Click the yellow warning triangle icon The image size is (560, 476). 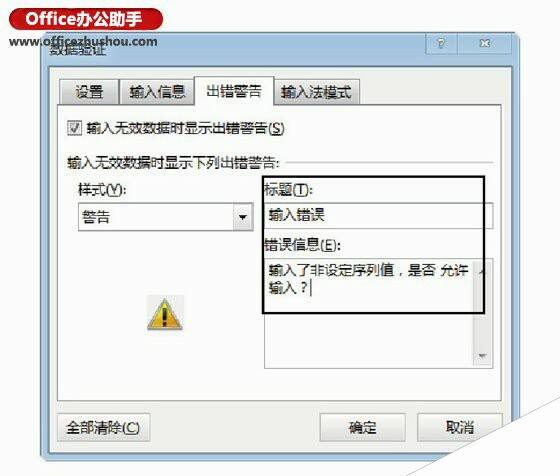(x=165, y=314)
